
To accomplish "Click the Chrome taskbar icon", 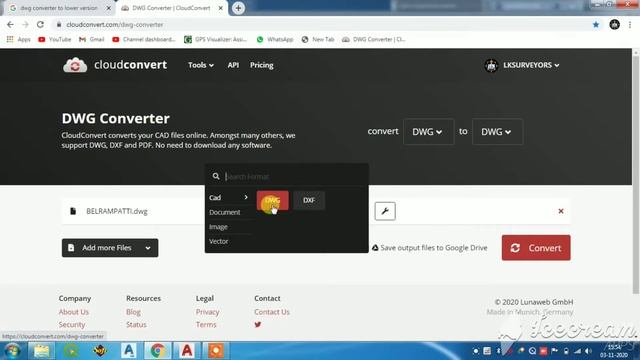I will point(158,351).
